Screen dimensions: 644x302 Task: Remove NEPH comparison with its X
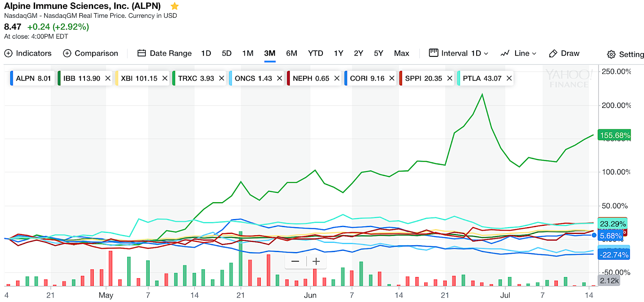click(337, 78)
